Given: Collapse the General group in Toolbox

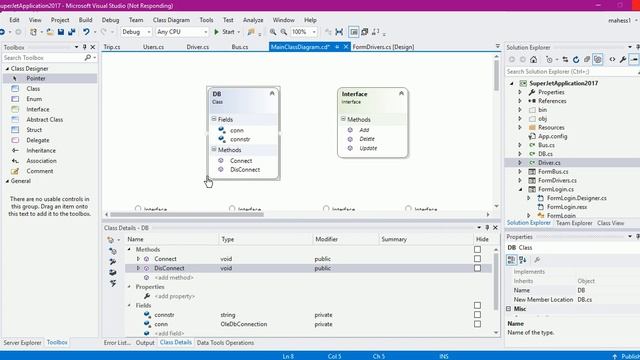Looking at the screenshot, I should pyautogui.click(x=7, y=181).
